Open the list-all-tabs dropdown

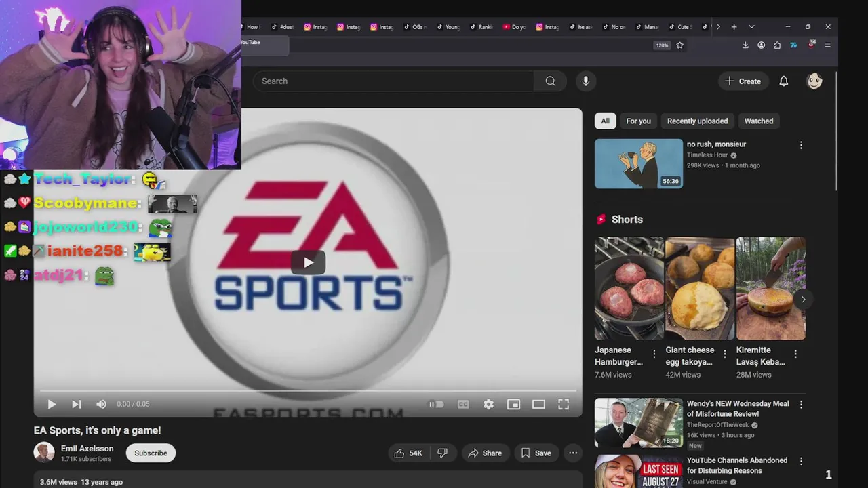pyautogui.click(x=751, y=27)
